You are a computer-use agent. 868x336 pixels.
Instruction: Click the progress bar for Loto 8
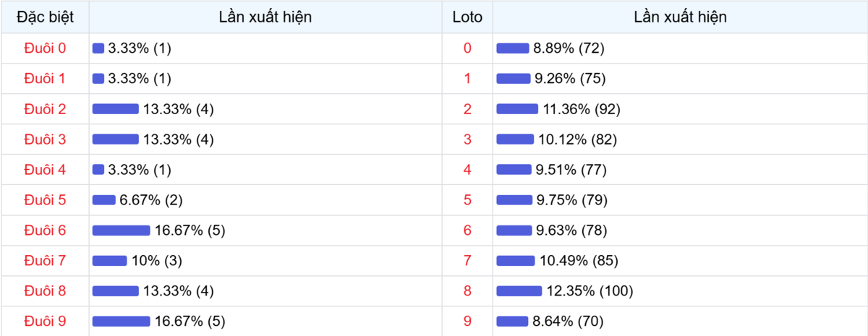click(x=519, y=291)
